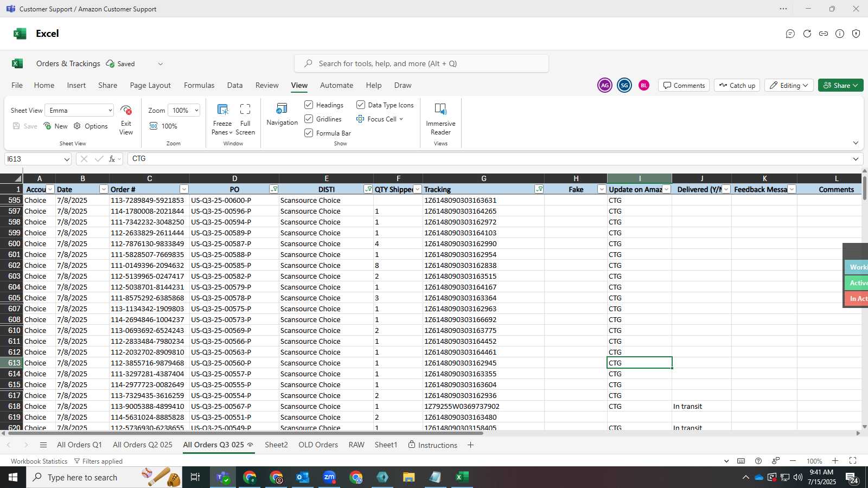Open All Sheets list icon
The image size is (868, 488).
click(43, 445)
